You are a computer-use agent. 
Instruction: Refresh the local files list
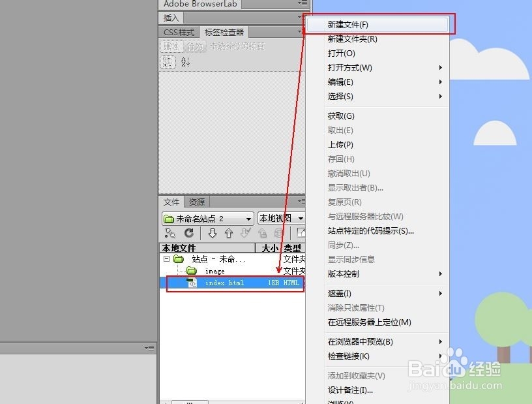pyautogui.click(x=189, y=233)
